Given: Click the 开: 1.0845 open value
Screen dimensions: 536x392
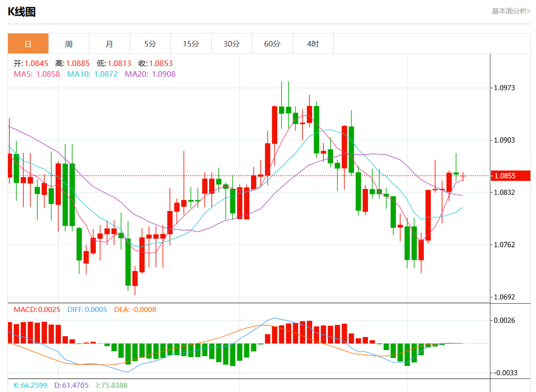Looking at the screenshot, I should (x=31, y=63).
